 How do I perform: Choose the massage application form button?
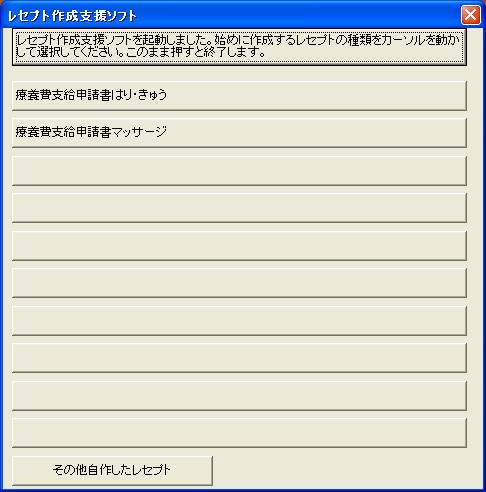[239, 133]
